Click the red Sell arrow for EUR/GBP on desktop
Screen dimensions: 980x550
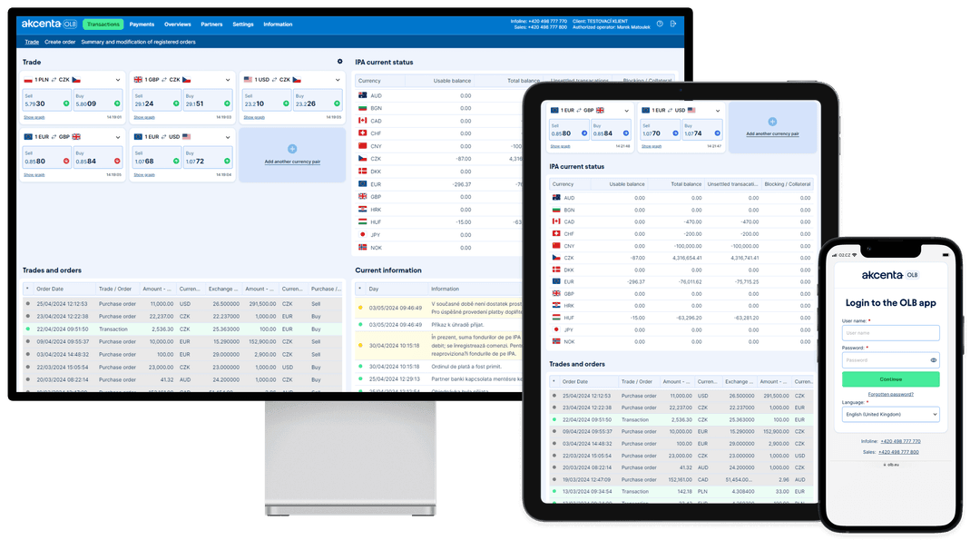coord(66,162)
